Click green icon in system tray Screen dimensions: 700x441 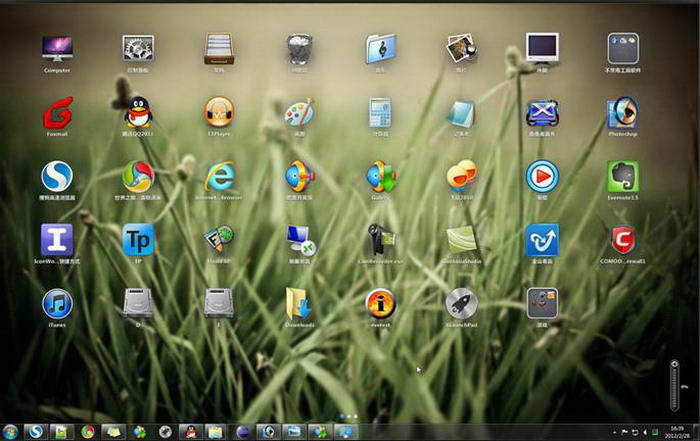(655, 433)
